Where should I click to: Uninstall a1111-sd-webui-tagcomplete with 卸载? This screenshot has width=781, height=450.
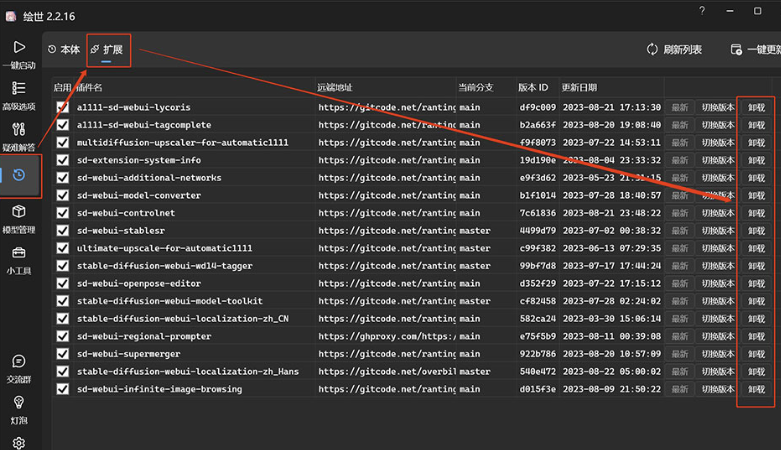pos(756,125)
